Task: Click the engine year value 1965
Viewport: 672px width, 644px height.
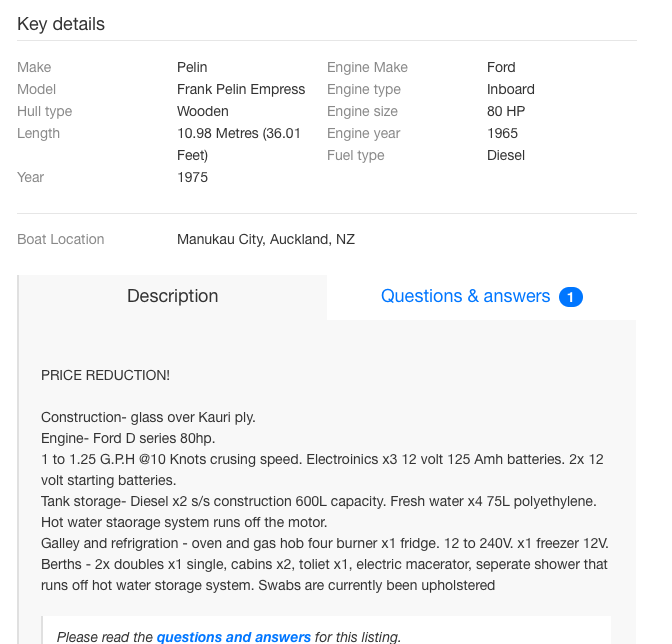Action: [502, 134]
